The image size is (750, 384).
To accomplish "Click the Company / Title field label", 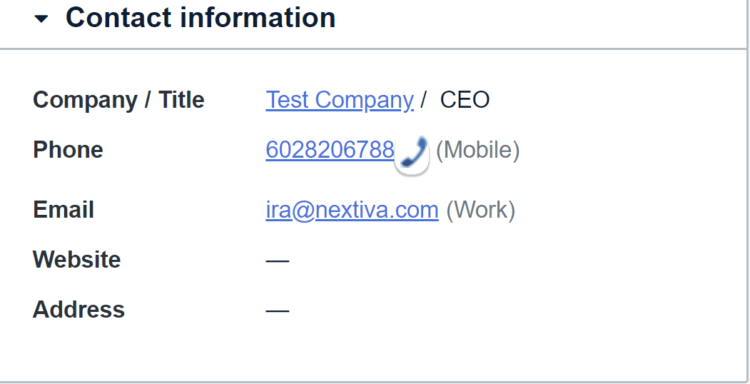I will tap(119, 100).
